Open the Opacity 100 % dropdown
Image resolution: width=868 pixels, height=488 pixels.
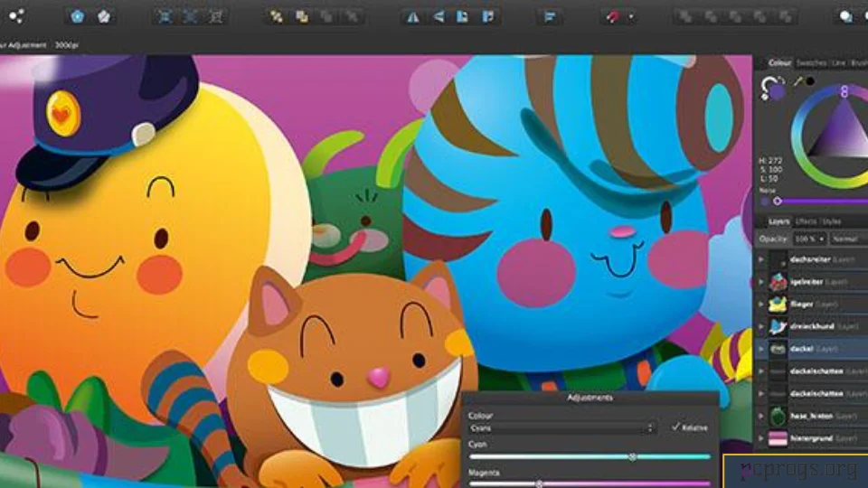[x=809, y=239]
